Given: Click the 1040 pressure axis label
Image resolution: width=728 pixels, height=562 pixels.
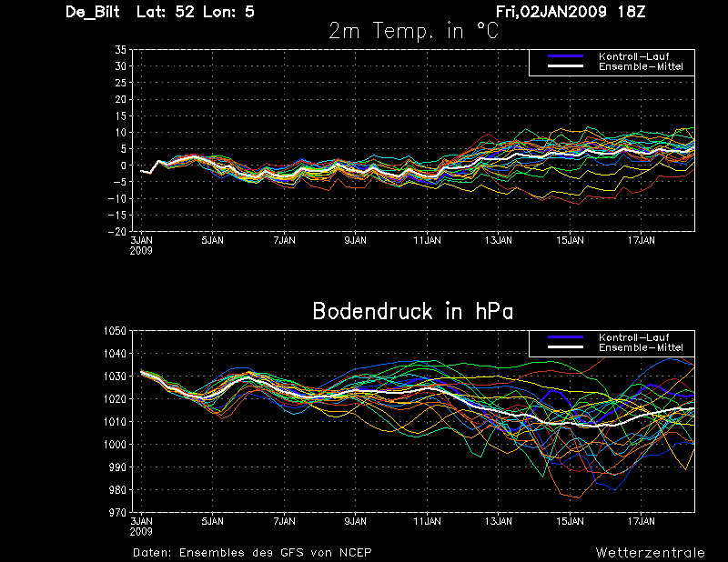Looking at the screenshot, I should (115, 354).
